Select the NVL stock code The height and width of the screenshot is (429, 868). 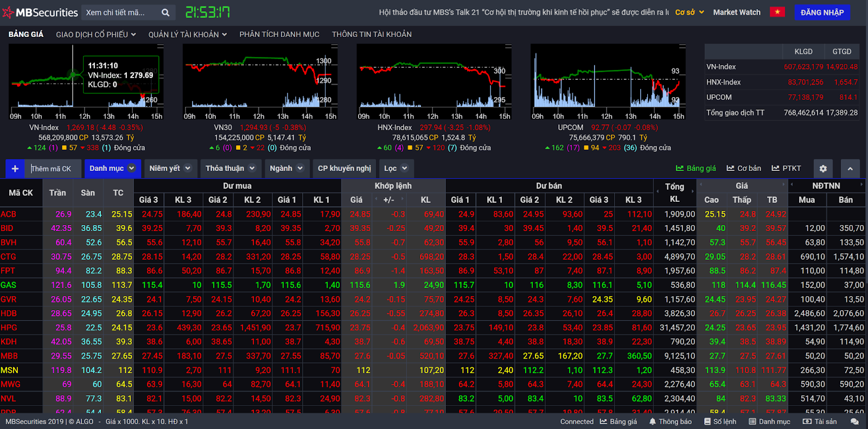[x=8, y=398]
